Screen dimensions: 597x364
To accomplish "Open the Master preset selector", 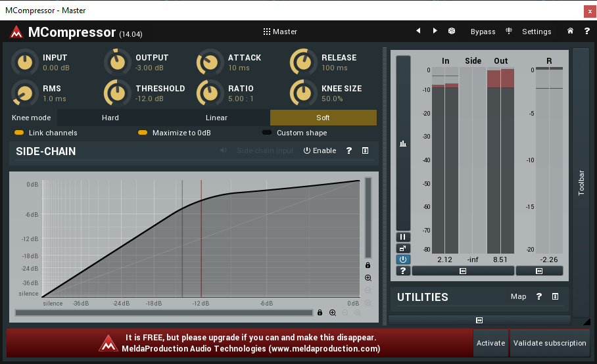I will (280, 32).
